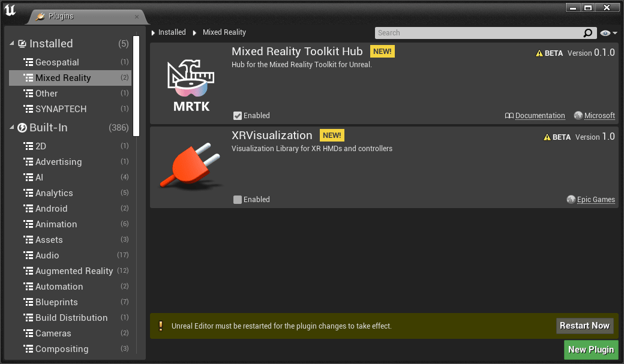Click the globe icon beside Microsoft
This screenshot has height=364, width=624.
(578, 115)
